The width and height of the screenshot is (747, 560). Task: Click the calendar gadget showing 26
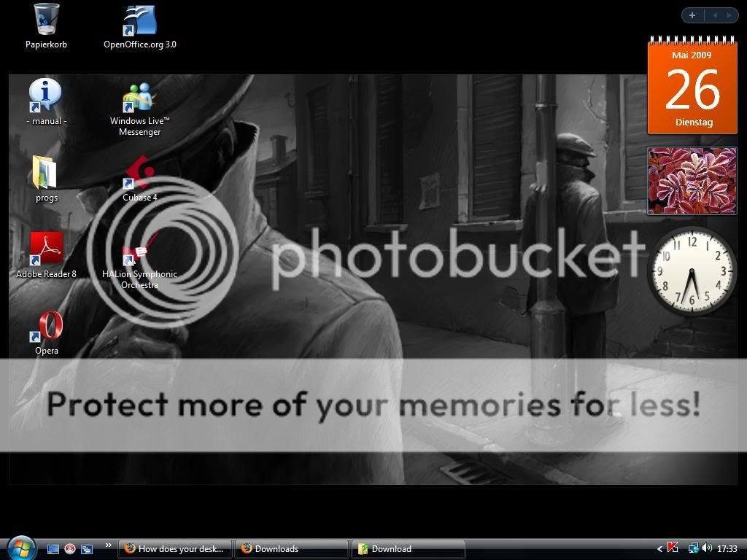pyautogui.click(x=692, y=87)
